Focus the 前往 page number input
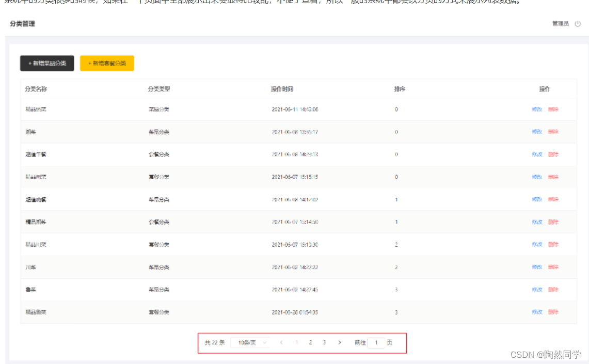 tap(376, 343)
